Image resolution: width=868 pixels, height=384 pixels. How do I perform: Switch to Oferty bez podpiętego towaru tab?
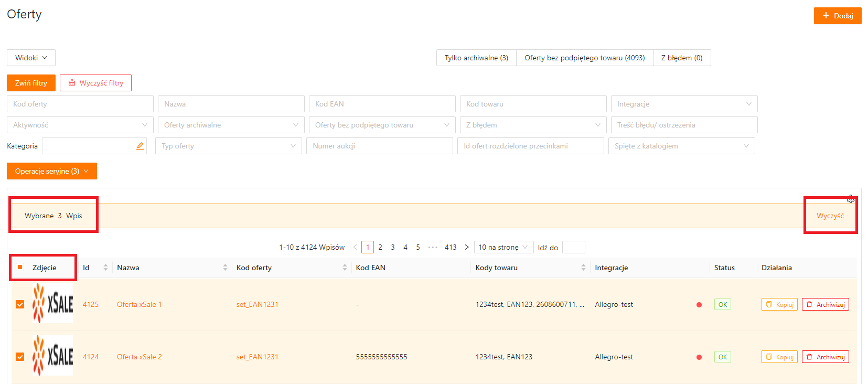(x=584, y=58)
